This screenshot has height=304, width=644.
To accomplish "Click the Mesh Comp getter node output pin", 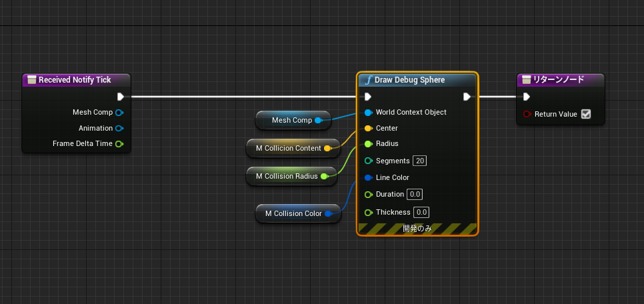I will pos(318,121).
